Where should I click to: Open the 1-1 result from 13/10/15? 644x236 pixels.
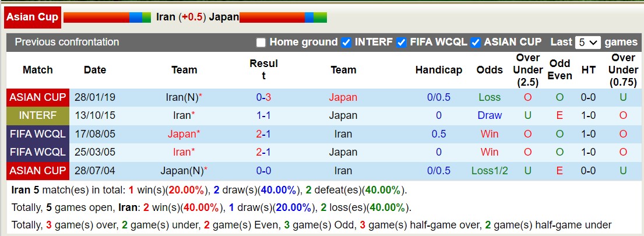point(263,115)
